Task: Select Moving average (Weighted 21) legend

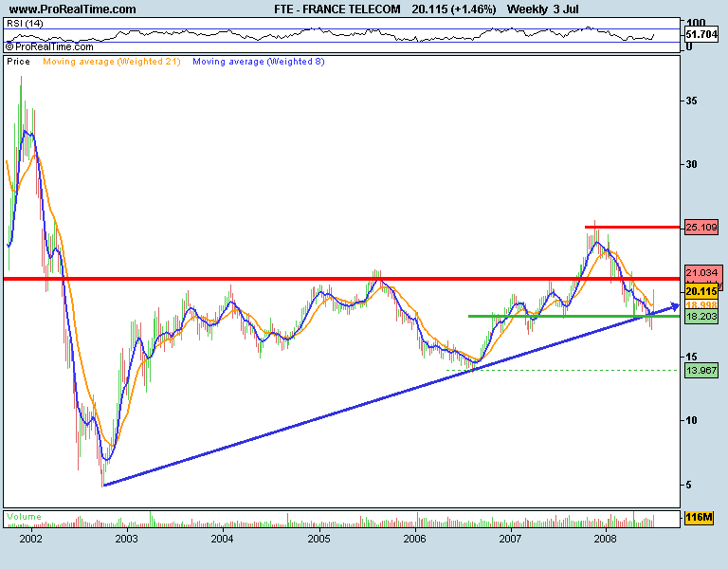Action: 112,62
